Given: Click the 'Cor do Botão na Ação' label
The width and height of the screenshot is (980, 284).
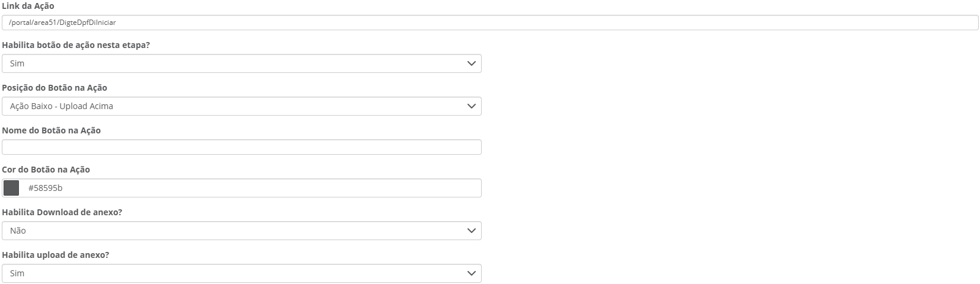Looking at the screenshot, I should [46, 170].
